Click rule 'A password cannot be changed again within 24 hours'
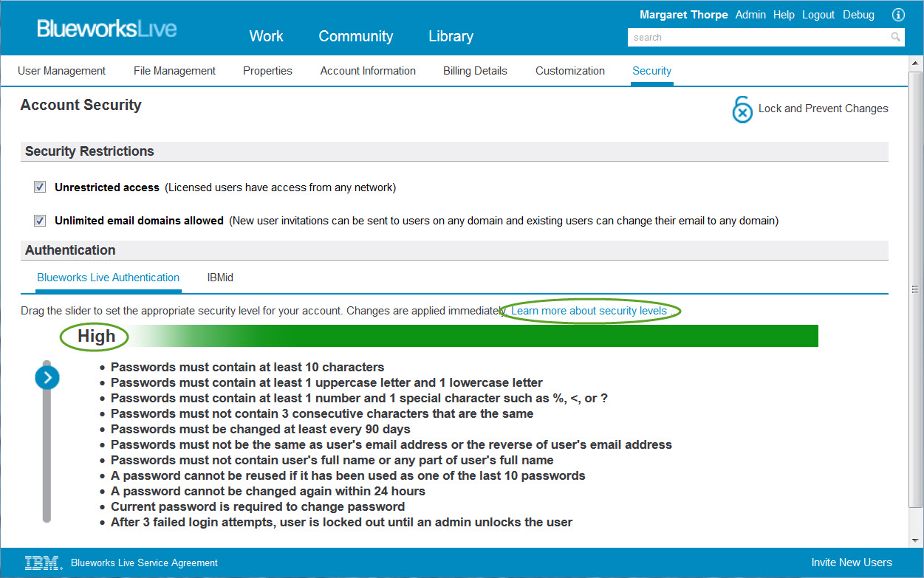Viewport: 924px width, 578px height. click(268, 491)
